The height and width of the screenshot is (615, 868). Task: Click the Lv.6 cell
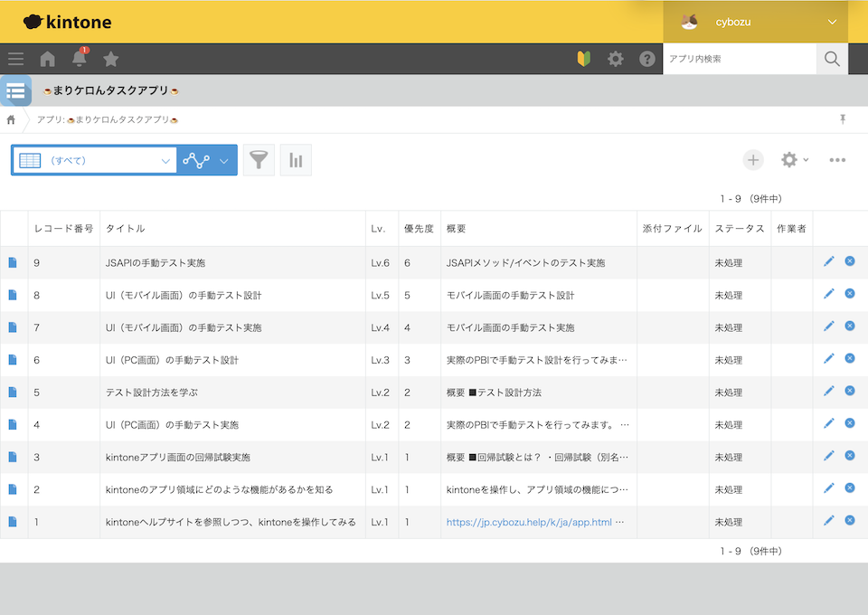[x=381, y=263]
